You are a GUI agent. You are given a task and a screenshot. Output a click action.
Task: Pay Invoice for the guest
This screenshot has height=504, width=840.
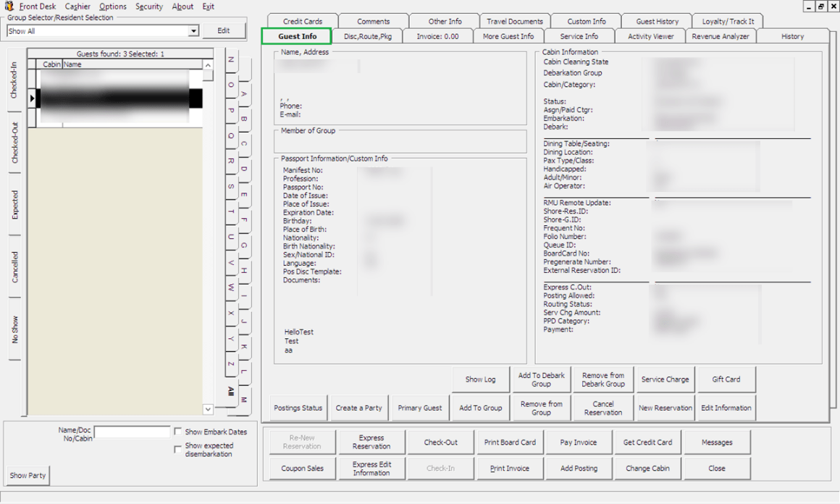coord(579,442)
